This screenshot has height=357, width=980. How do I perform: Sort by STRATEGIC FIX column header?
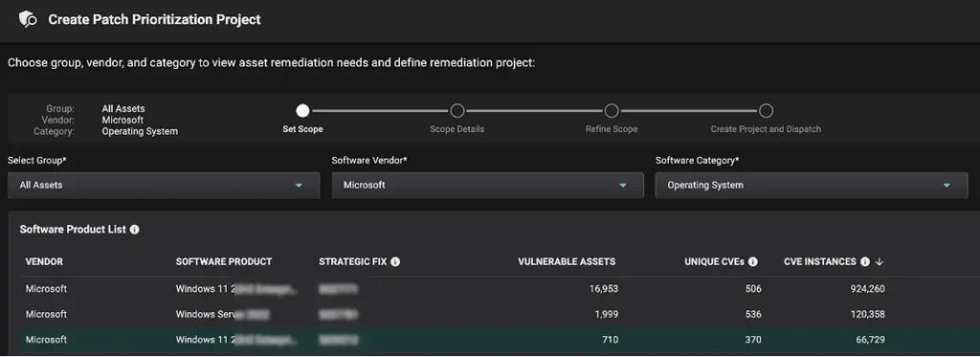click(353, 262)
